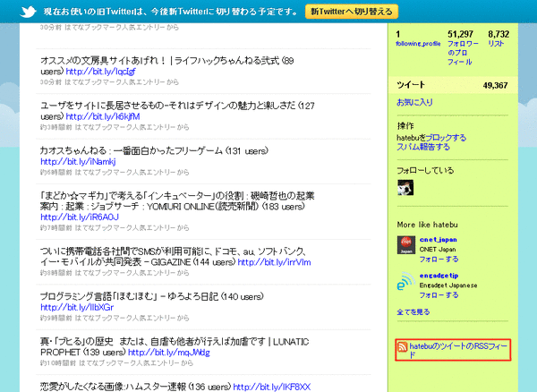Click フォローする under Engadget Japanese
The image size is (537, 392).
point(439,295)
